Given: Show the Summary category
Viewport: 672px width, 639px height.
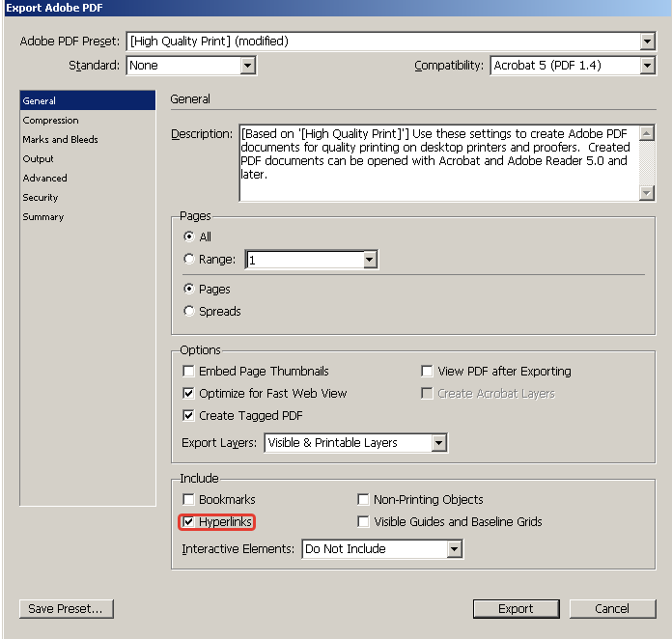Looking at the screenshot, I should pyautogui.click(x=88, y=217).
